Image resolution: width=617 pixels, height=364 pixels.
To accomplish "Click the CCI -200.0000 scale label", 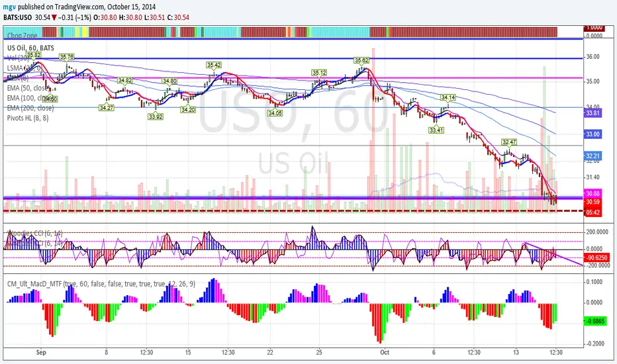I will [597, 265].
